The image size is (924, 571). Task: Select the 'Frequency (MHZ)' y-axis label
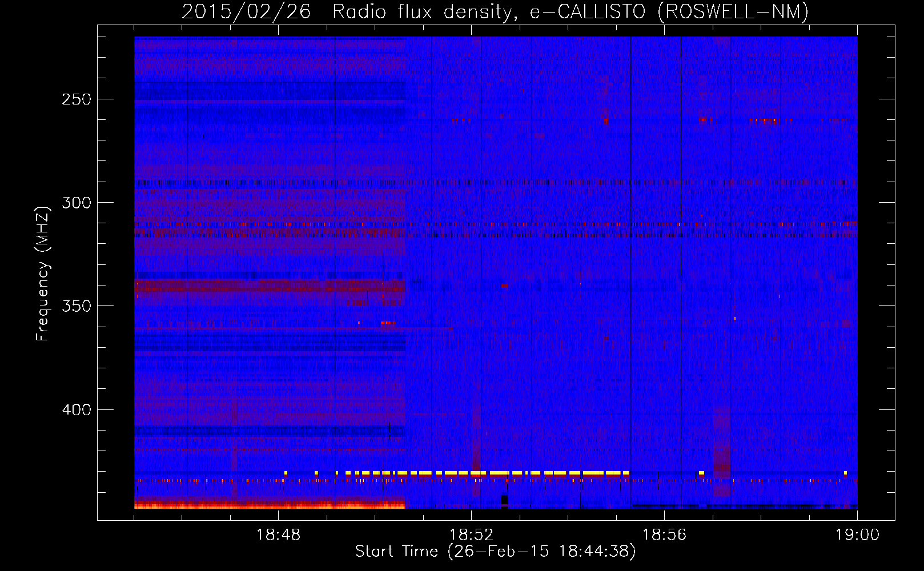(43, 274)
